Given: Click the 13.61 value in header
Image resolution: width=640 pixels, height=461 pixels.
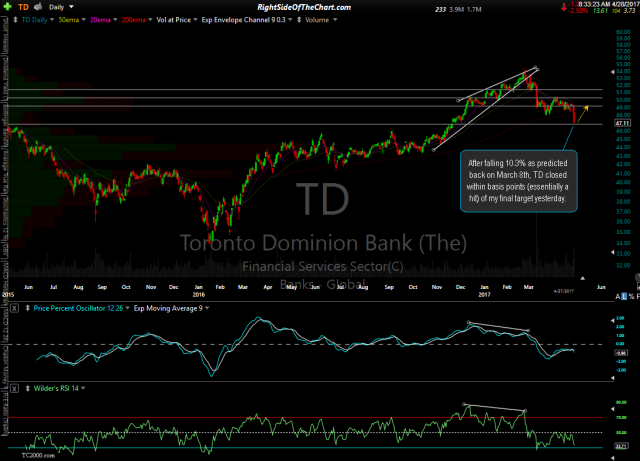Looking at the screenshot, I should pyautogui.click(x=600, y=11).
